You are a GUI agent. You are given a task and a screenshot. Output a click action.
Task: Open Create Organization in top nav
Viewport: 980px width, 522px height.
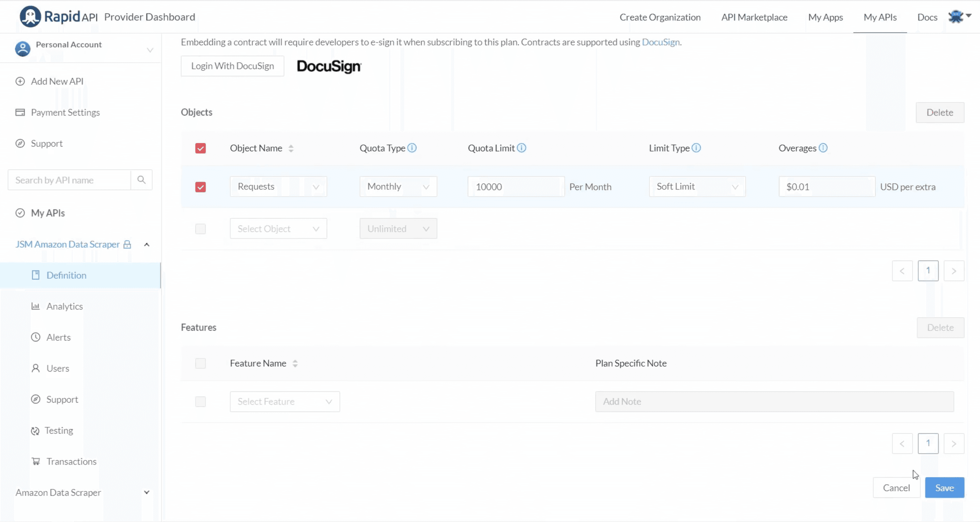coord(660,17)
